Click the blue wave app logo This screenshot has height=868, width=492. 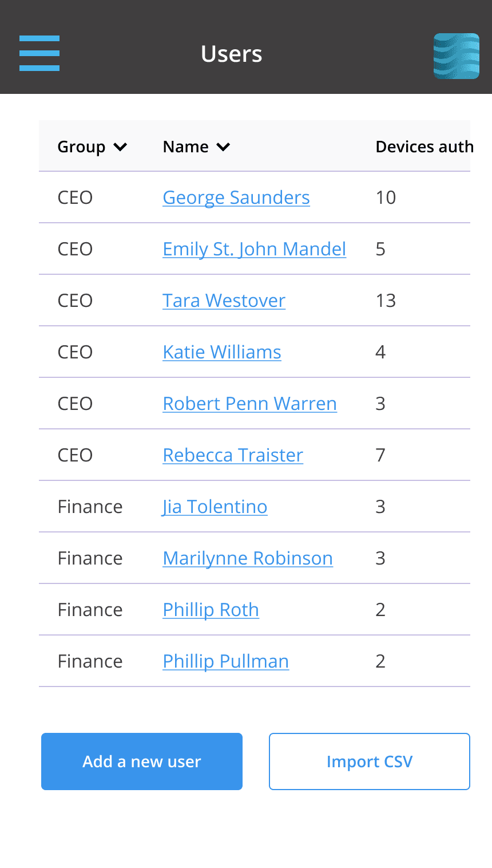pyautogui.click(x=456, y=56)
